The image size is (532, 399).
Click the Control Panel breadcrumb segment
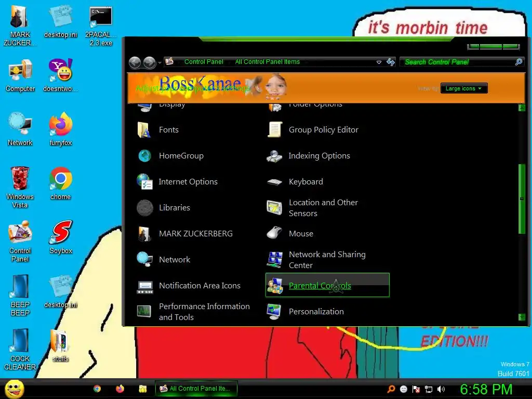[204, 62]
